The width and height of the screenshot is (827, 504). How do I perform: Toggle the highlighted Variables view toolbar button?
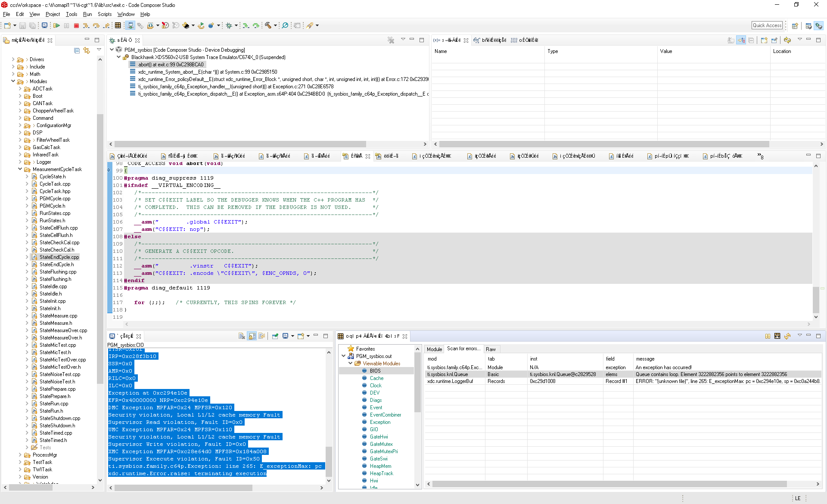click(x=741, y=40)
